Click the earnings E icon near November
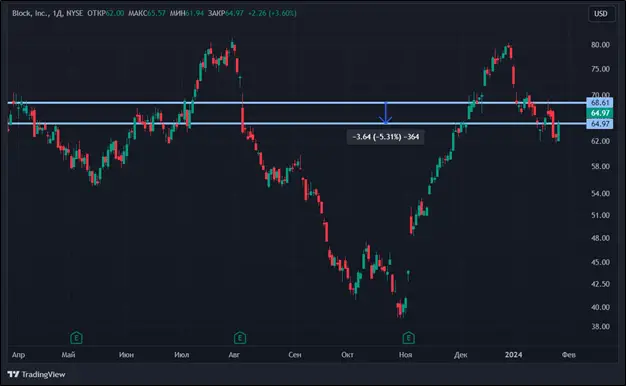Viewport: 626px width, 386px height. coord(408,338)
